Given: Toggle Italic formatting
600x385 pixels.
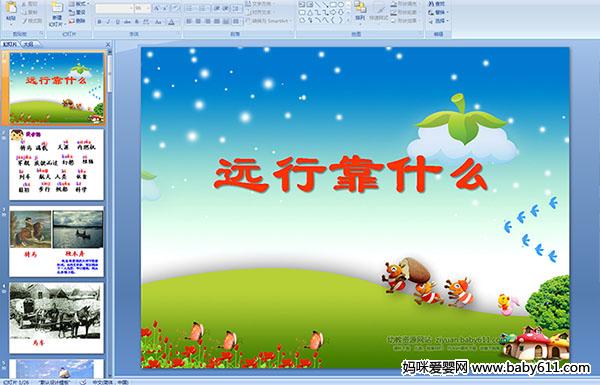Looking at the screenshot, I should [x=108, y=22].
